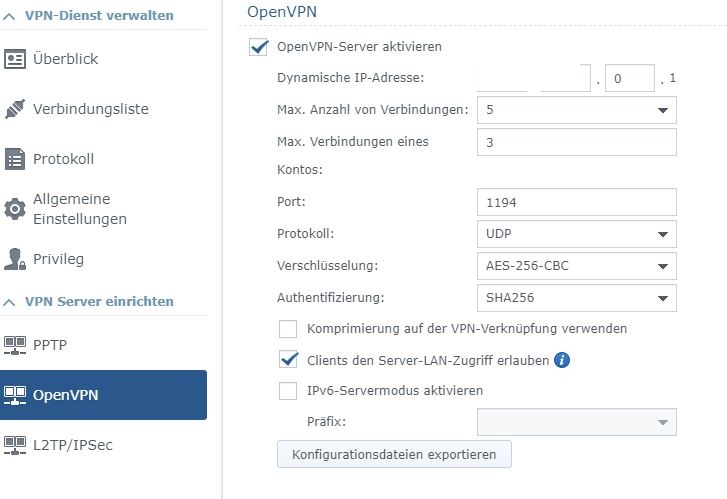Screen dimensions: 727x499
Task: Click the PPTP network icon
Action: (x=15, y=345)
